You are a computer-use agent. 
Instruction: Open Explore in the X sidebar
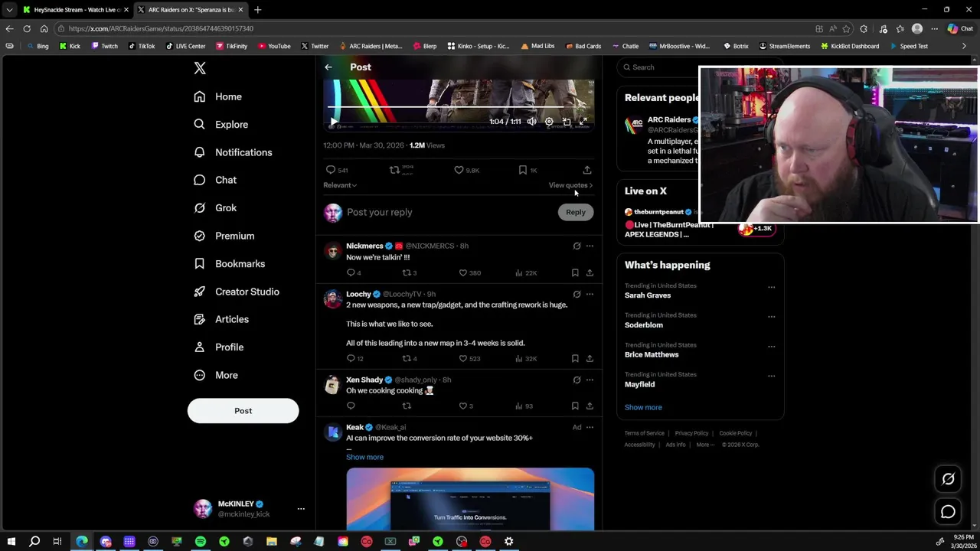coord(221,124)
